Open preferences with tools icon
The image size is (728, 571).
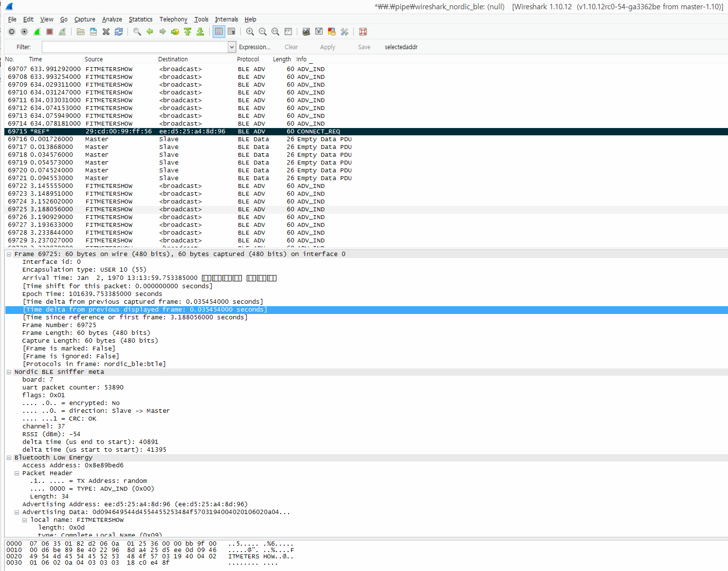[x=345, y=32]
